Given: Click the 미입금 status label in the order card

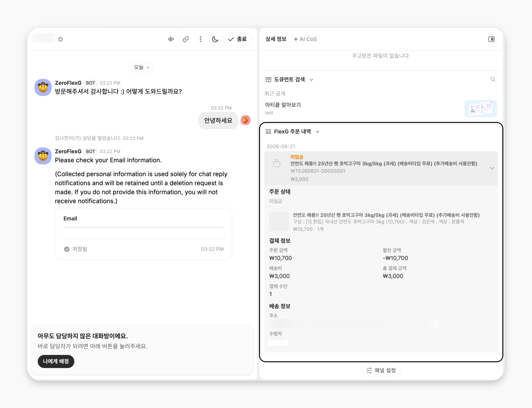Looking at the screenshot, I should point(297,157).
